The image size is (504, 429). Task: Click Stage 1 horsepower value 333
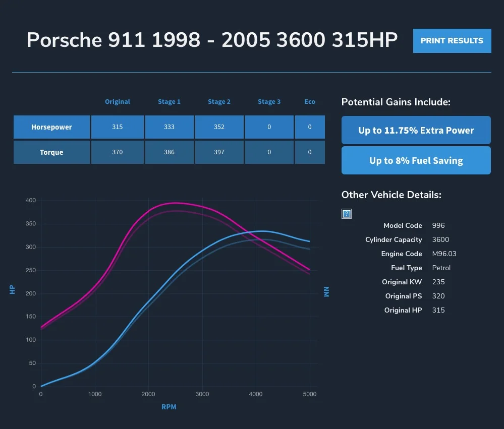[x=169, y=127]
